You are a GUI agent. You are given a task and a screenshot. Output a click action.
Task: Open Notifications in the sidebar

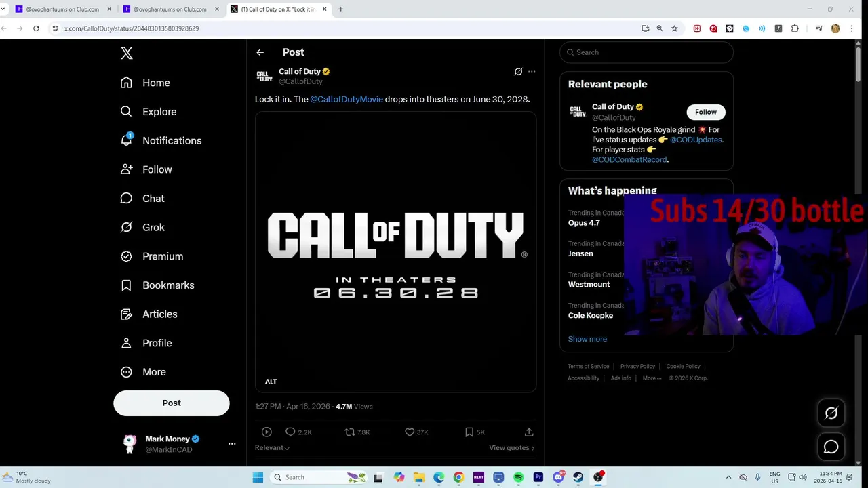161,140
